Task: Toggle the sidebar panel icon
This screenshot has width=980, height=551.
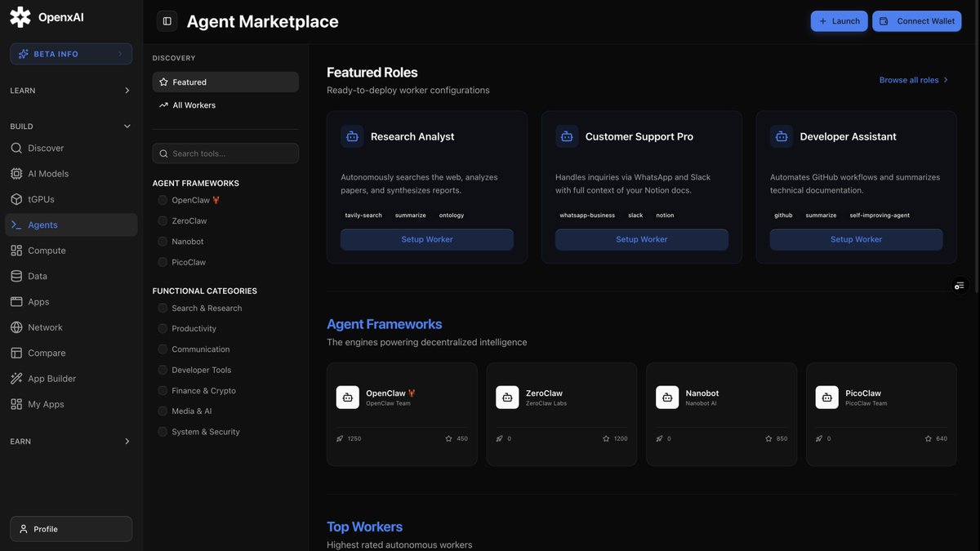Action: coord(167,21)
